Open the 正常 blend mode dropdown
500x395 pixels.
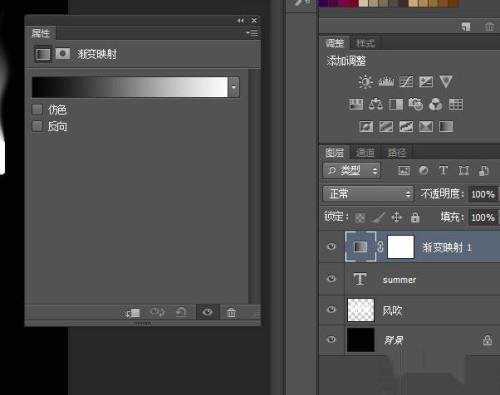pyautogui.click(x=368, y=194)
